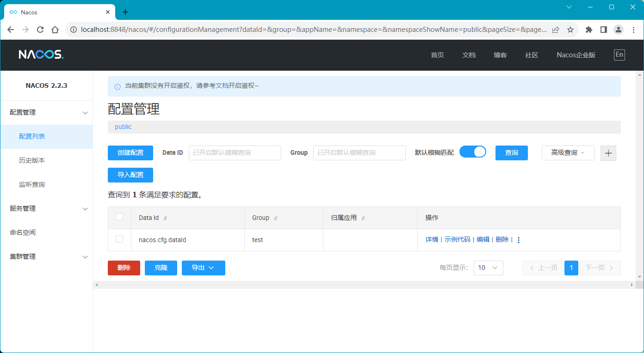This screenshot has width=644, height=353.
Task: Click the red 删除 button
Action: [124, 268]
